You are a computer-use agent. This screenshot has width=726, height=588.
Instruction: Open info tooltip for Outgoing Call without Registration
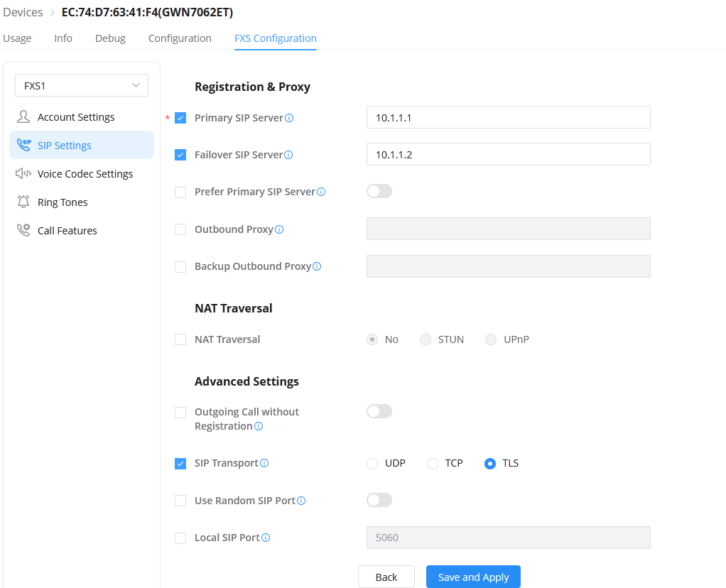pos(259,426)
